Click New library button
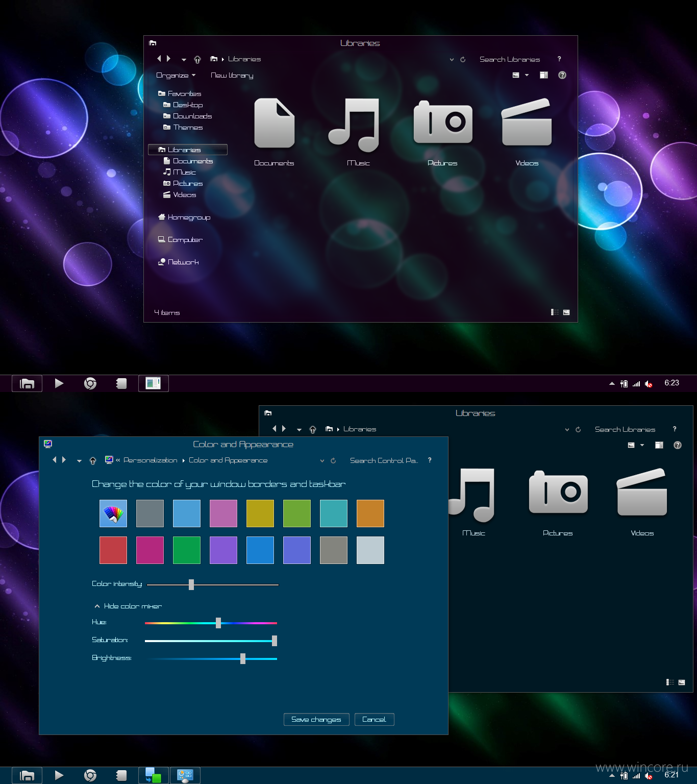 coord(232,75)
